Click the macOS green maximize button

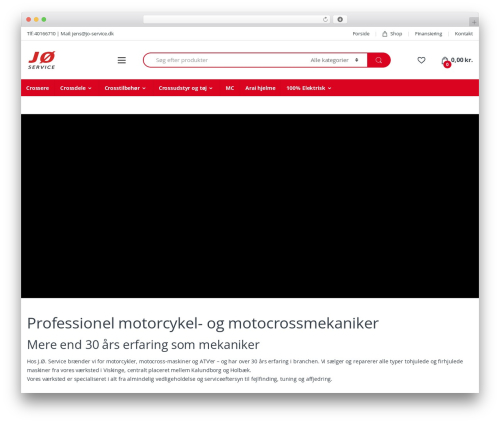point(44,19)
